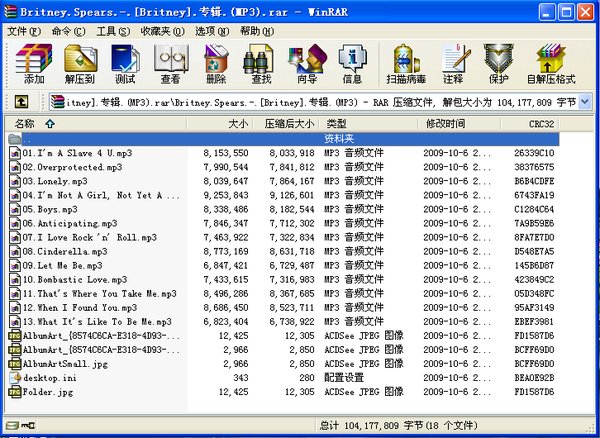Click the key icon in status bar
Image resolution: width=600 pixels, height=438 pixels.
point(28,425)
